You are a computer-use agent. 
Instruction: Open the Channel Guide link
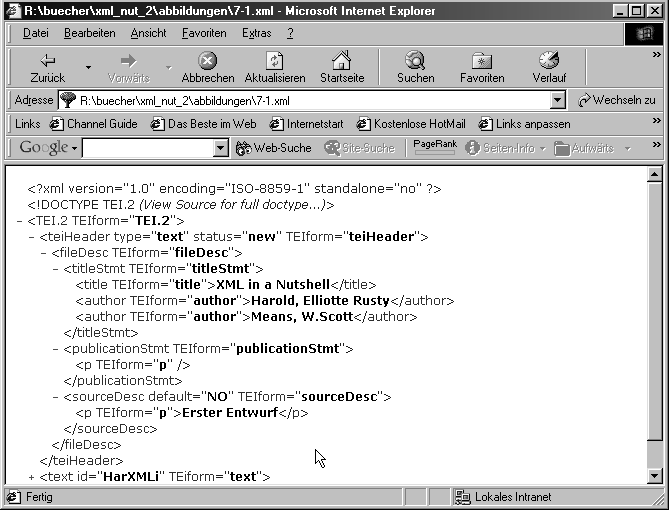(x=93, y=124)
